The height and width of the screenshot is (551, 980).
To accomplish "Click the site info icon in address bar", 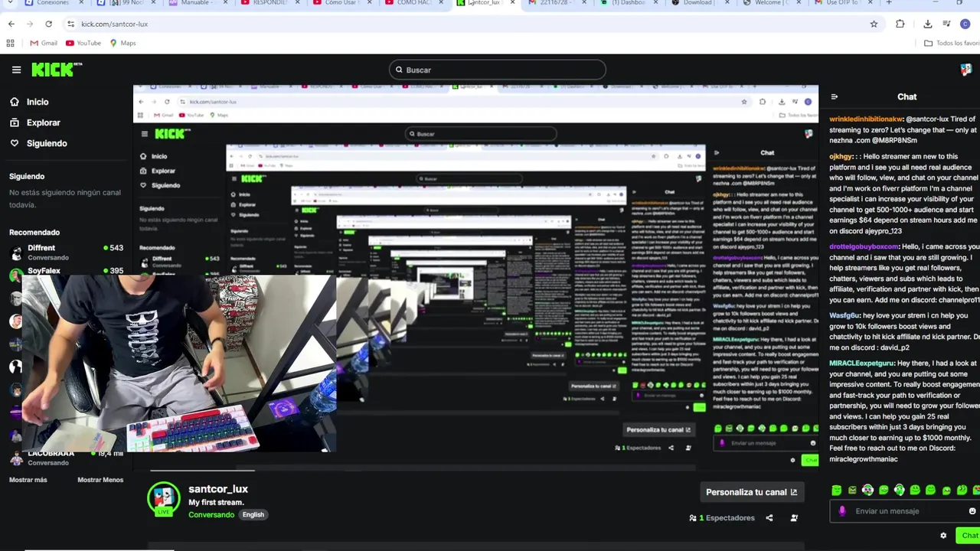I will 70,24.
